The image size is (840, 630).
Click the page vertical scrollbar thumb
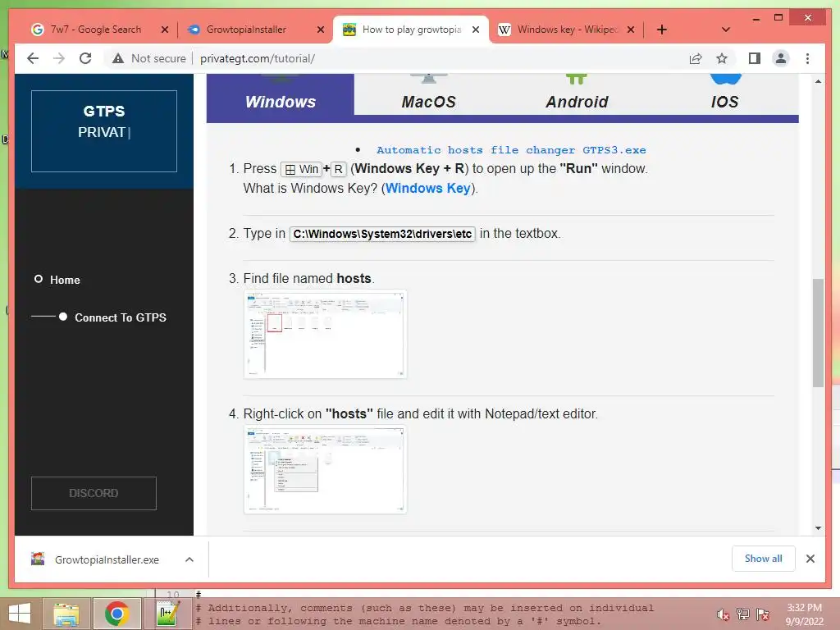(x=818, y=332)
